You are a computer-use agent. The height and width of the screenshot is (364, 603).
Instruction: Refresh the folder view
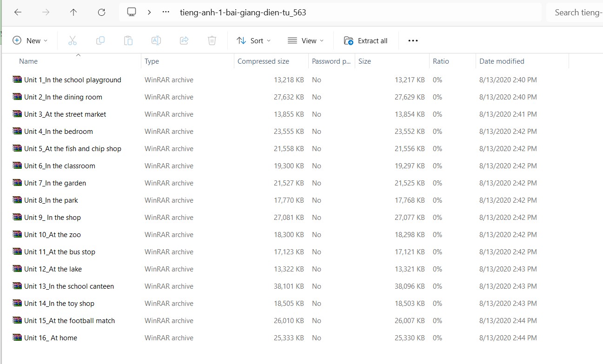point(101,12)
